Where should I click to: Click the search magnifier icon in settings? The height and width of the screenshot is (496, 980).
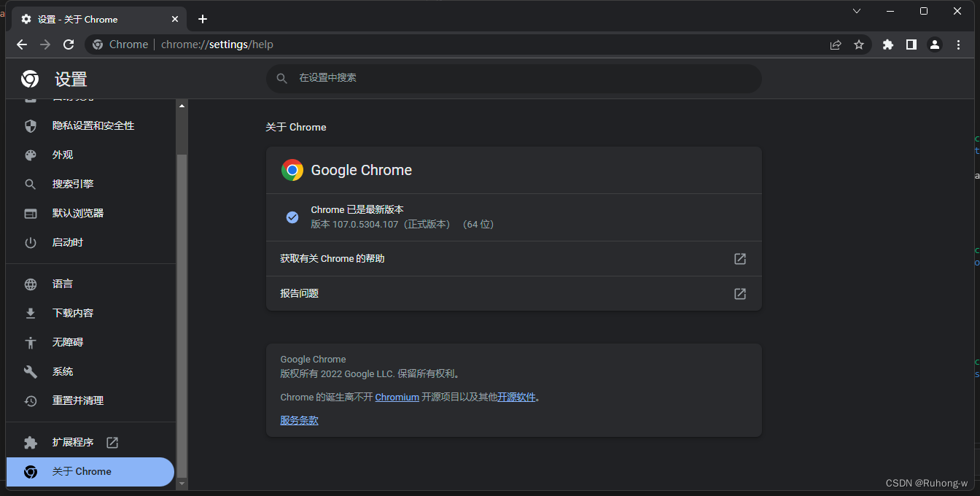pyautogui.click(x=282, y=78)
